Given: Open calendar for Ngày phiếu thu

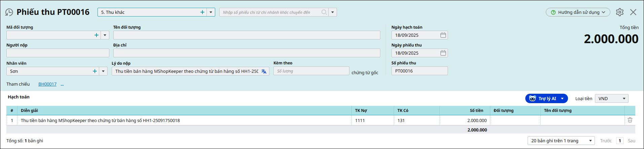Looking at the screenshot, I should (x=443, y=53).
